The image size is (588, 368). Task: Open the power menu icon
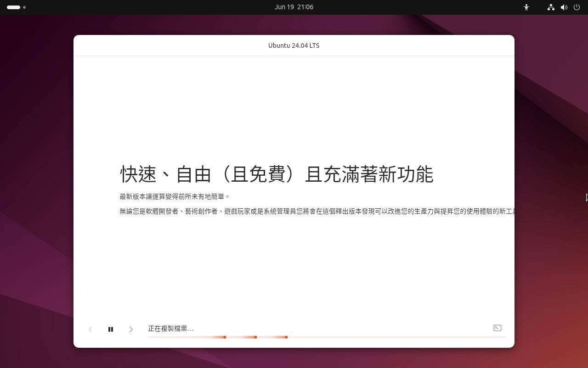[577, 7]
